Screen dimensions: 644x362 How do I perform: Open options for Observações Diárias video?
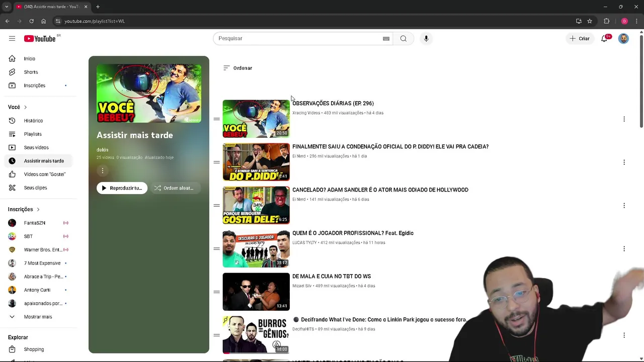624,119
